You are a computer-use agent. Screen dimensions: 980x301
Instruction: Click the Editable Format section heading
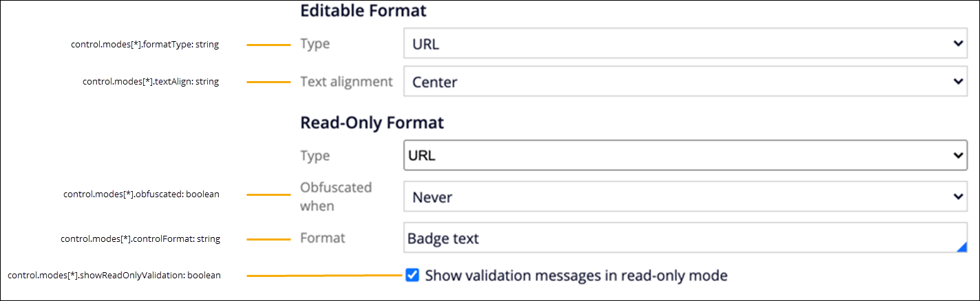tap(363, 10)
